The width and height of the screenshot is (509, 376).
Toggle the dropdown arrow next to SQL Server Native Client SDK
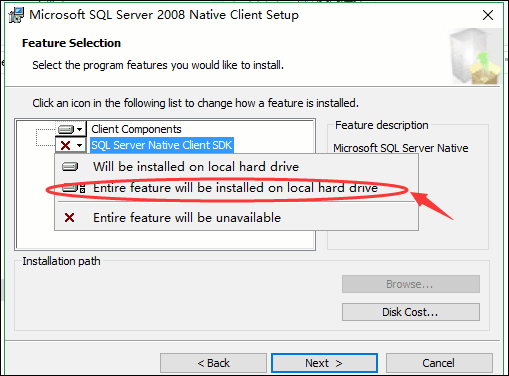click(80, 145)
